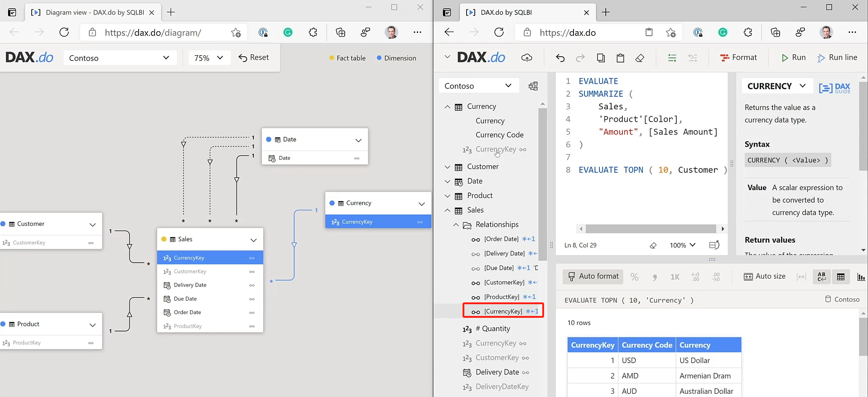Apply percentage format icon

[634, 277]
